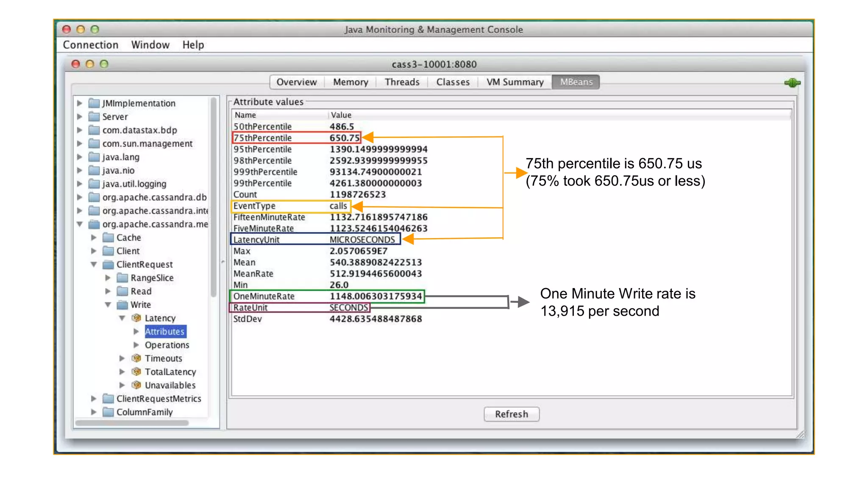Click the JMImplementation folder icon
The image size is (868, 488).
pyautogui.click(x=94, y=103)
